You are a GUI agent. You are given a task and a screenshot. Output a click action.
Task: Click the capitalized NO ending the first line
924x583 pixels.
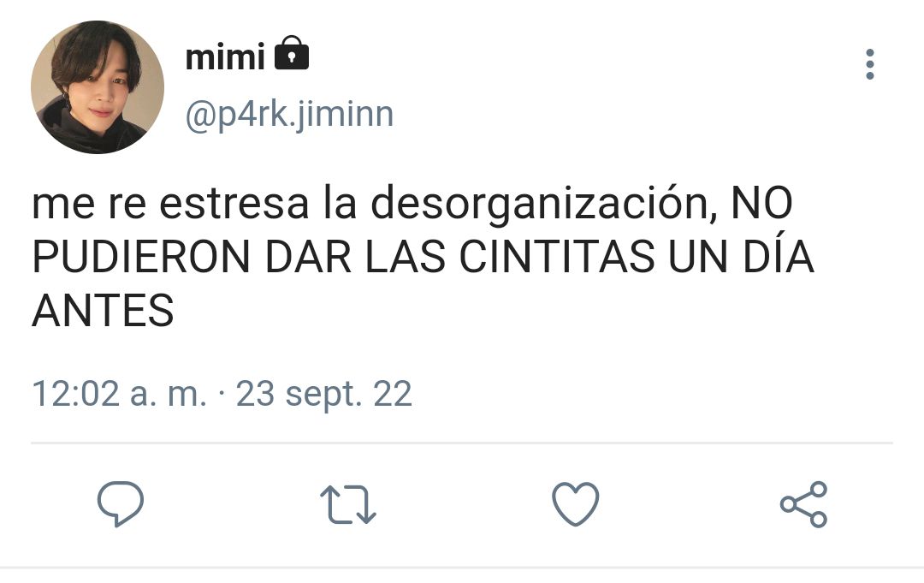point(762,203)
